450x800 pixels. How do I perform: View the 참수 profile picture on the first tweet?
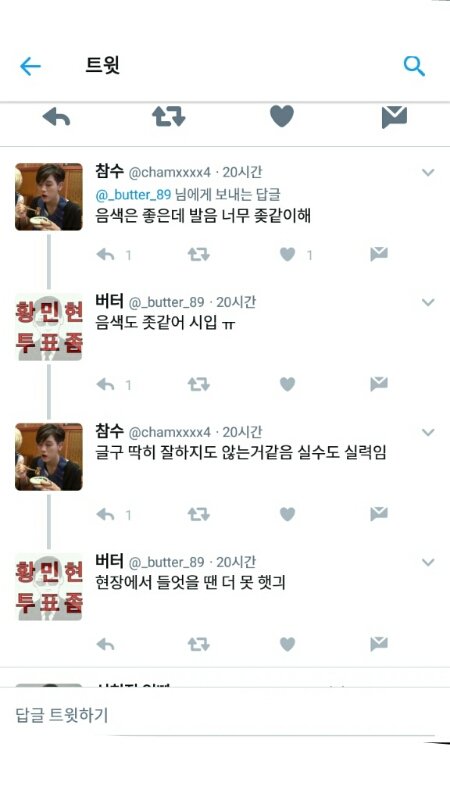(48, 197)
